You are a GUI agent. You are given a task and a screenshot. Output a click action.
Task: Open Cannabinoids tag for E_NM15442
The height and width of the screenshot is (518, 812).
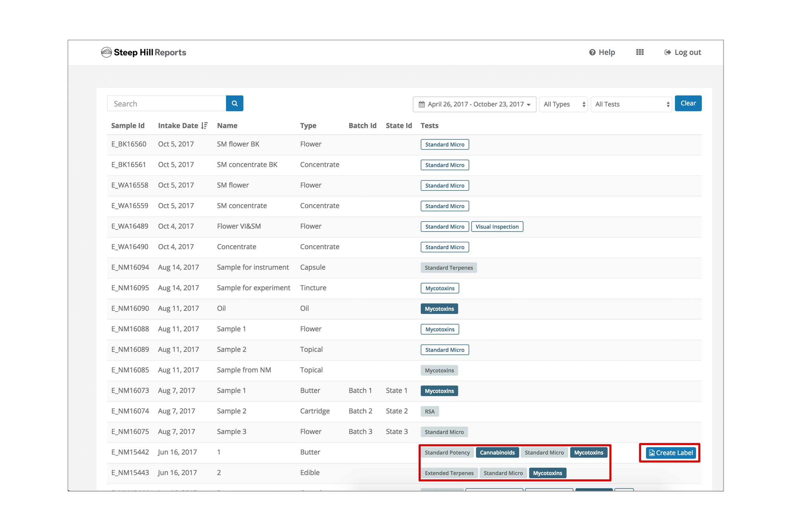coord(497,453)
